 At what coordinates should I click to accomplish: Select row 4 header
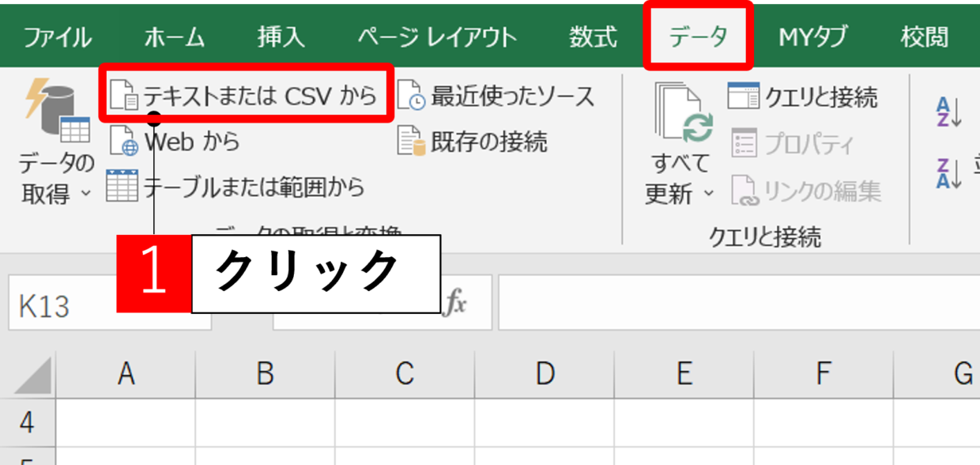pyautogui.click(x=28, y=422)
